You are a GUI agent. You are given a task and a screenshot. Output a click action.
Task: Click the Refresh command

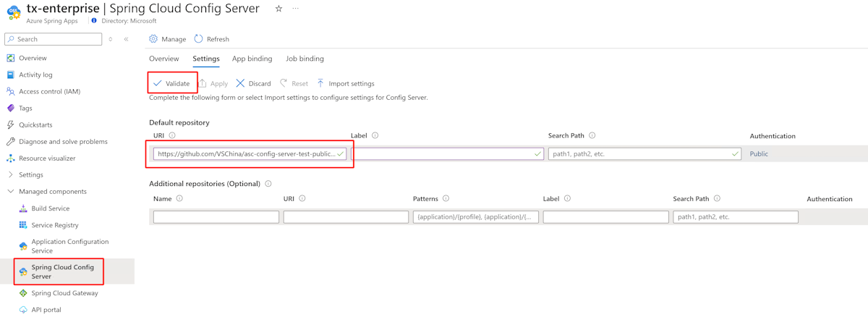[x=211, y=39]
